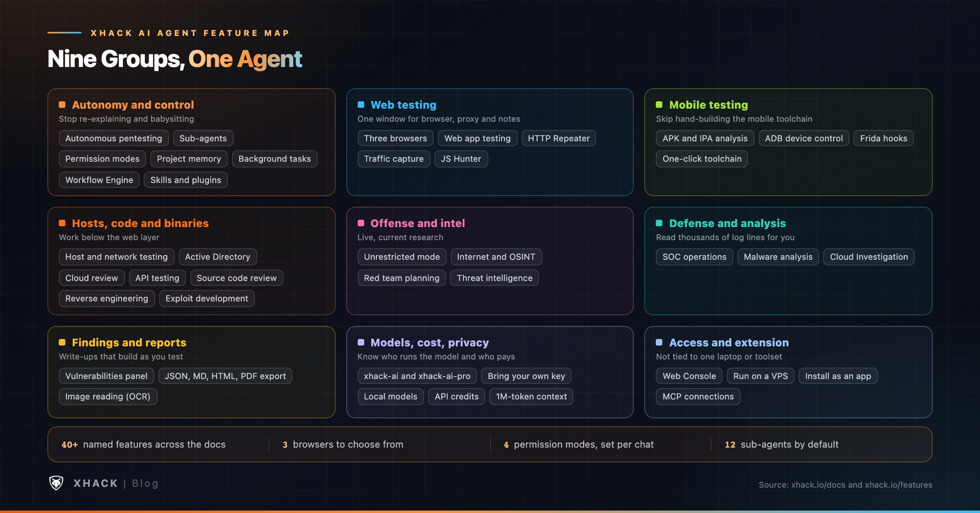
Task: Choose the Bring your own key tag
Action: [526, 376]
